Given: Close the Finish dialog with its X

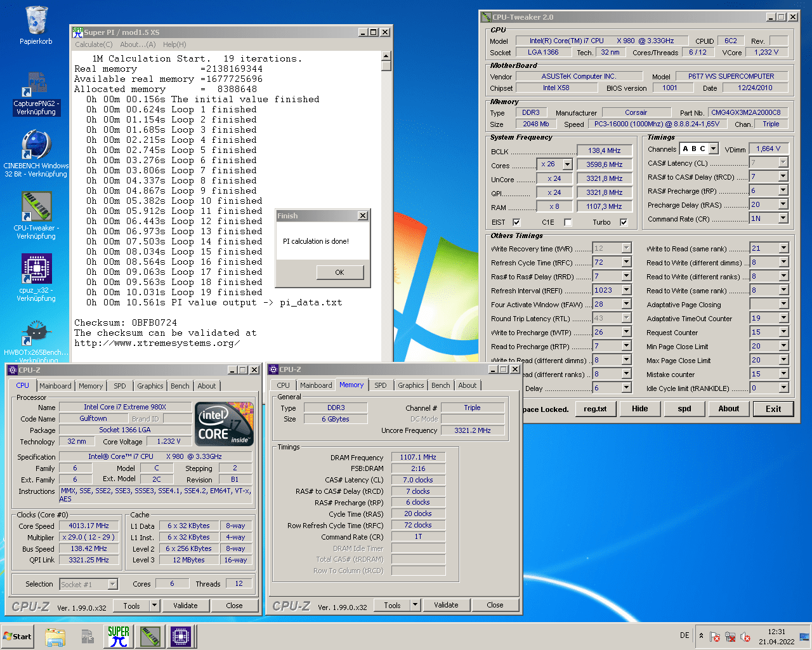Looking at the screenshot, I should tap(363, 216).
